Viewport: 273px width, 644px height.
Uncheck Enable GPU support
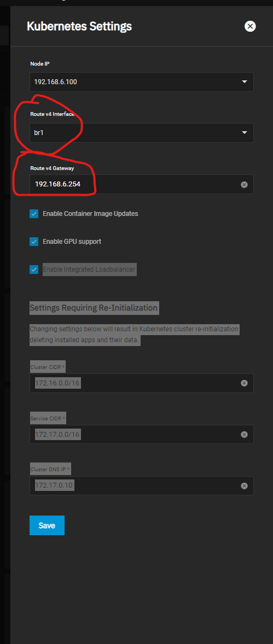(34, 242)
